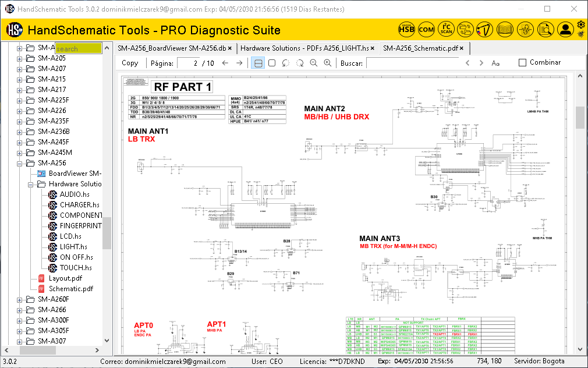Open the waveform signal analysis icon
The image size is (588, 368).
[x=525, y=29]
